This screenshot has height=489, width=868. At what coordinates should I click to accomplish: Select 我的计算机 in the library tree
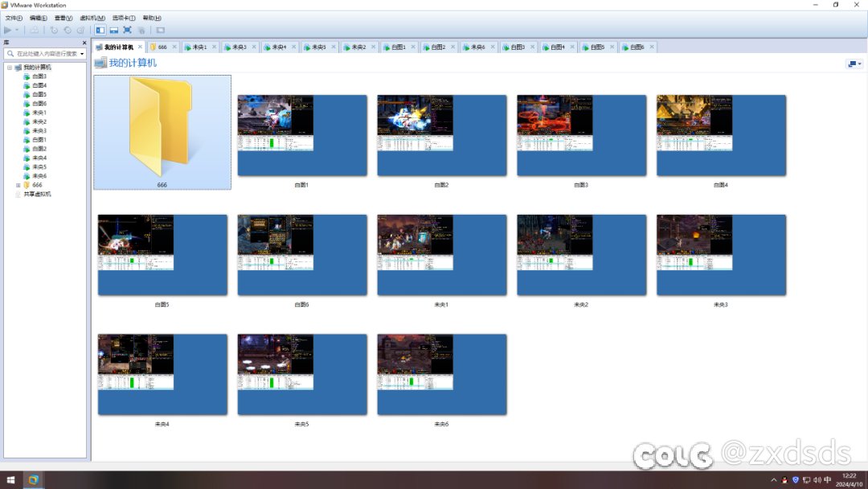[36, 68]
